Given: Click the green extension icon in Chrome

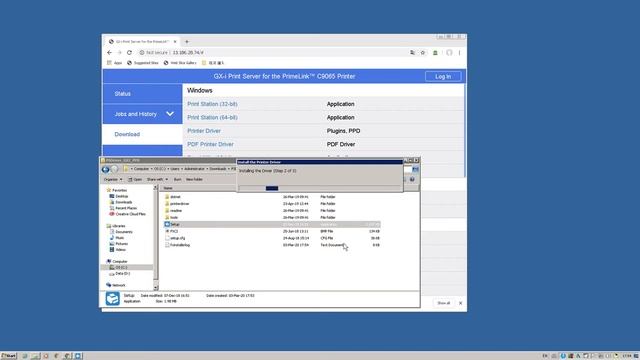Looking at the screenshot, I should [435, 53].
